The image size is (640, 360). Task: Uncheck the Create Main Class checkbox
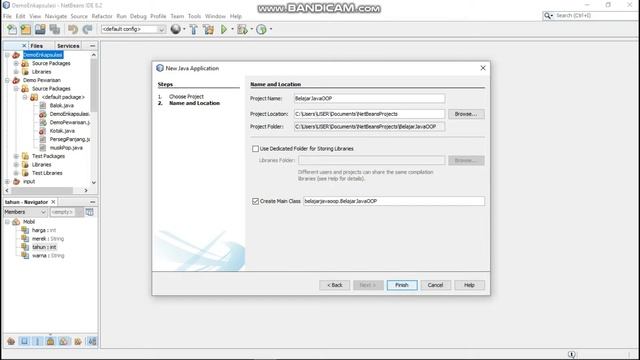pyautogui.click(x=256, y=201)
